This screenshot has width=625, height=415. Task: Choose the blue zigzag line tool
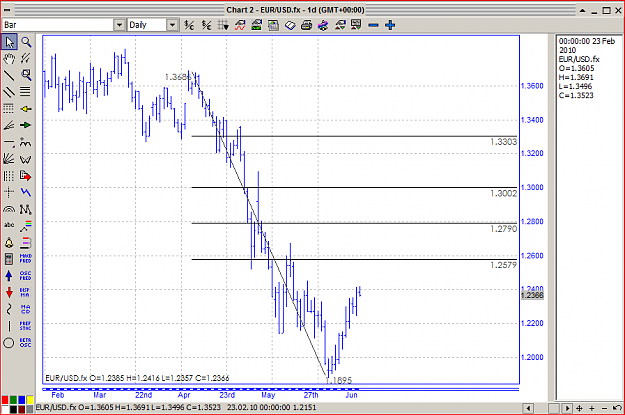26,192
